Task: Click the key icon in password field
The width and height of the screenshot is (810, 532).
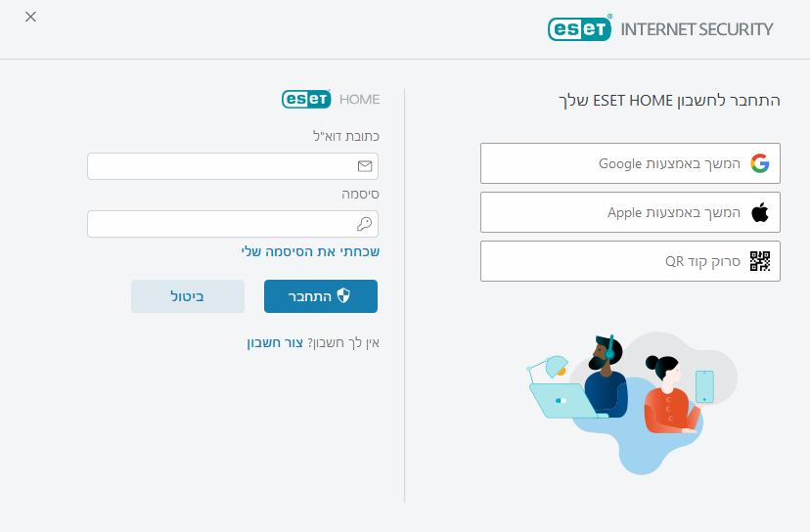Action: (x=365, y=224)
